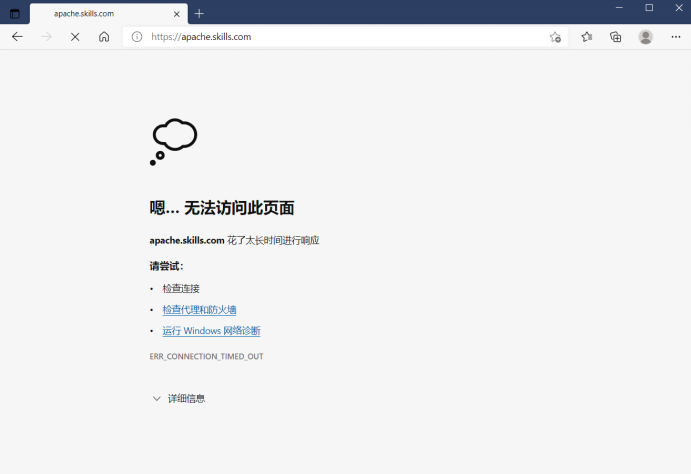Click the ERR_CONNECTION_TIMED_OUT error text
691x474 pixels.
tap(206, 356)
